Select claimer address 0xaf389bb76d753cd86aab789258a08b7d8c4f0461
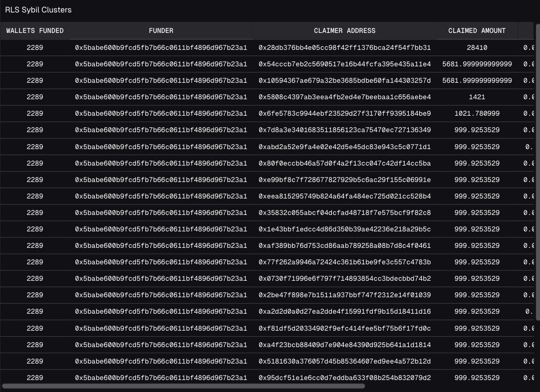This screenshot has width=540, height=392. (x=344, y=246)
